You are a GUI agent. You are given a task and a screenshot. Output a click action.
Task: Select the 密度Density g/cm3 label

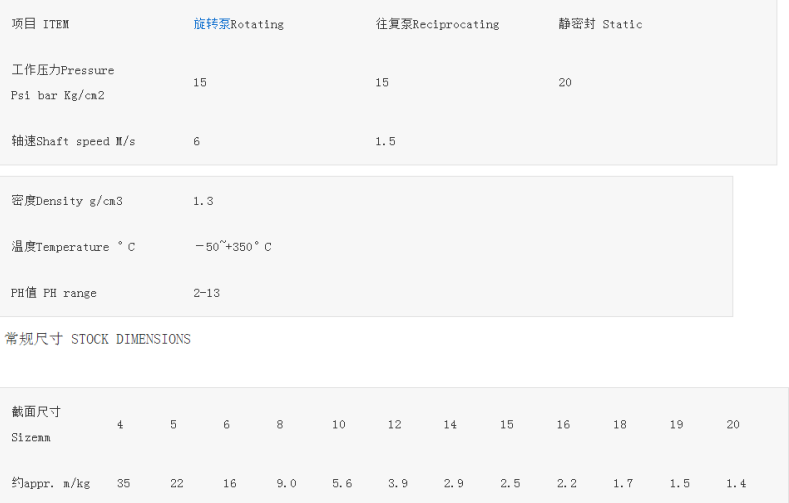67,201
